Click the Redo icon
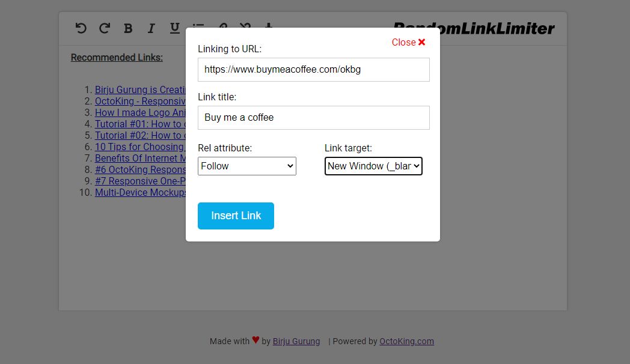Screen dimensions: 630x364 (x=104, y=28)
